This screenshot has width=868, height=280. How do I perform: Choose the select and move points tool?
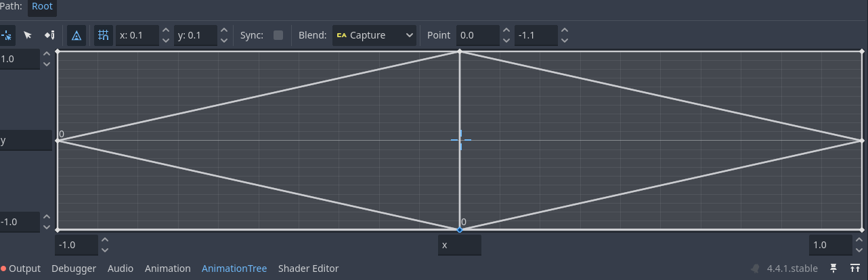(x=28, y=35)
